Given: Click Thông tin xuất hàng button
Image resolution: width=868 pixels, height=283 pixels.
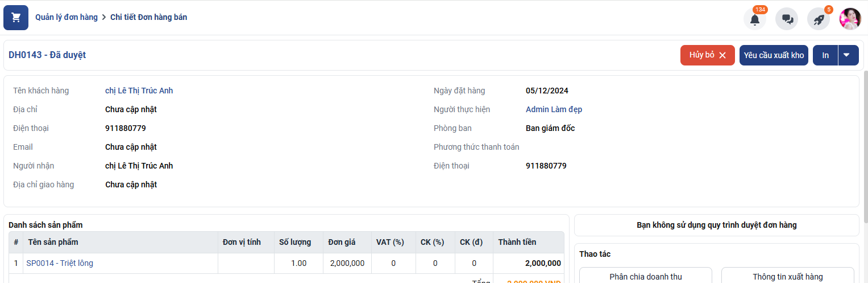Looking at the screenshot, I should click(787, 276).
